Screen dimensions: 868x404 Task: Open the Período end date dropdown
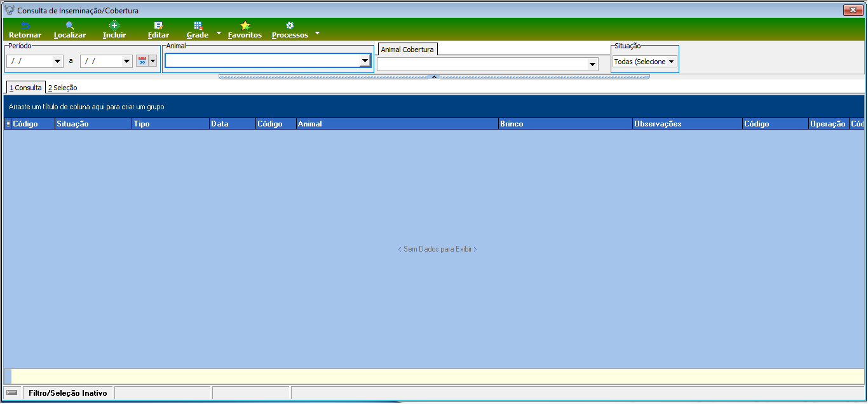[x=126, y=62]
